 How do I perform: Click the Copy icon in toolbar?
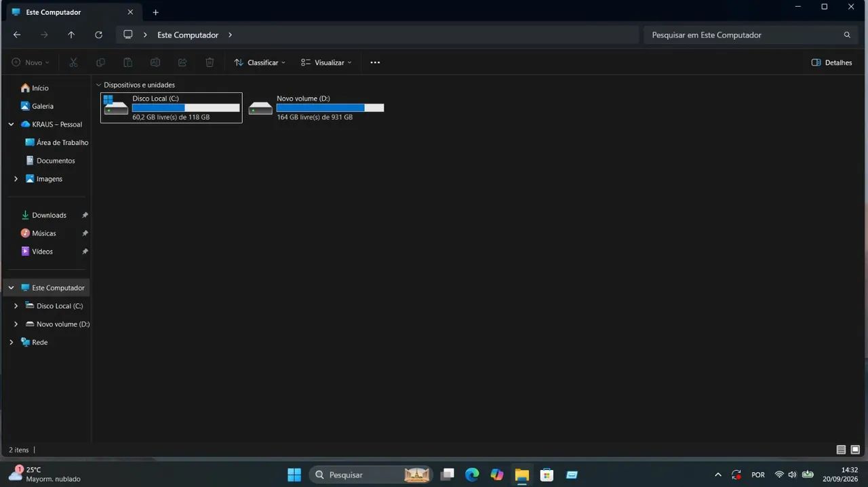[100, 62]
